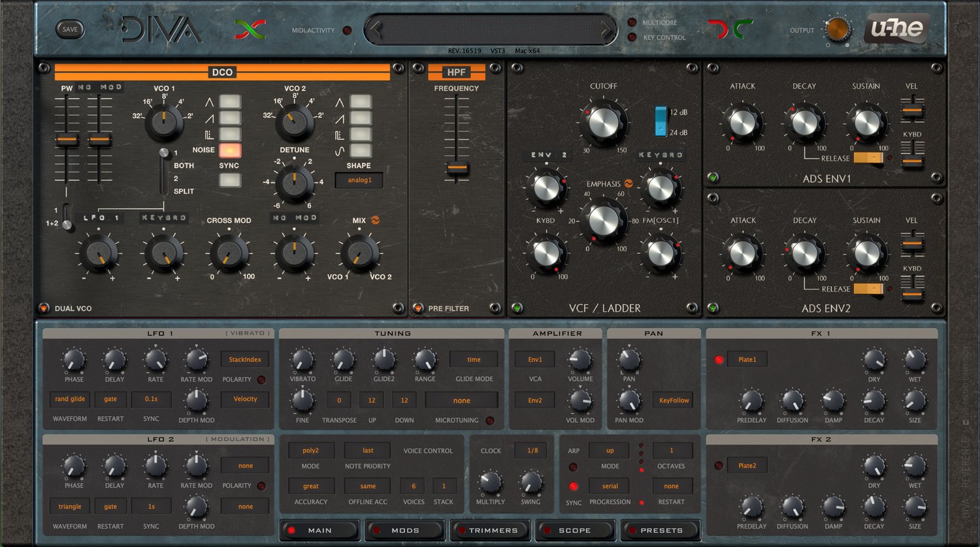Open the CLOCK dropdown showing 1/8

[x=532, y=450]
